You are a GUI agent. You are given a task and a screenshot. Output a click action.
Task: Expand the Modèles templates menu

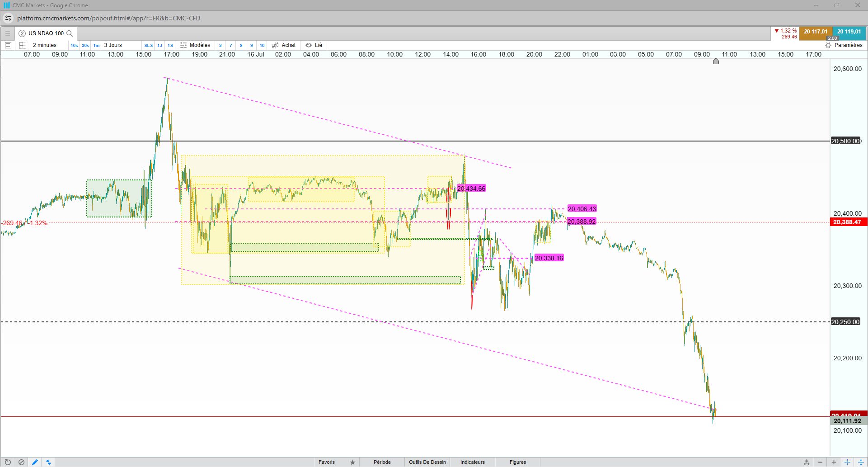[x=195, y=45]
